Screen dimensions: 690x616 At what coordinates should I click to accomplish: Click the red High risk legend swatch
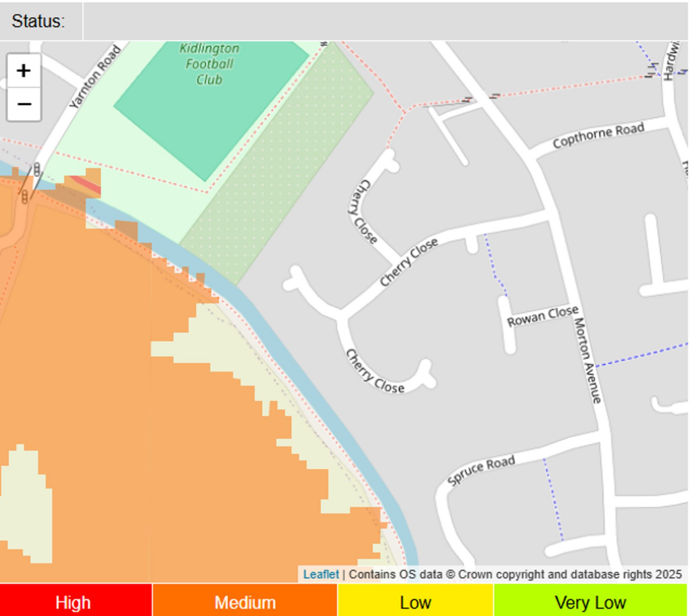[75, 601]
